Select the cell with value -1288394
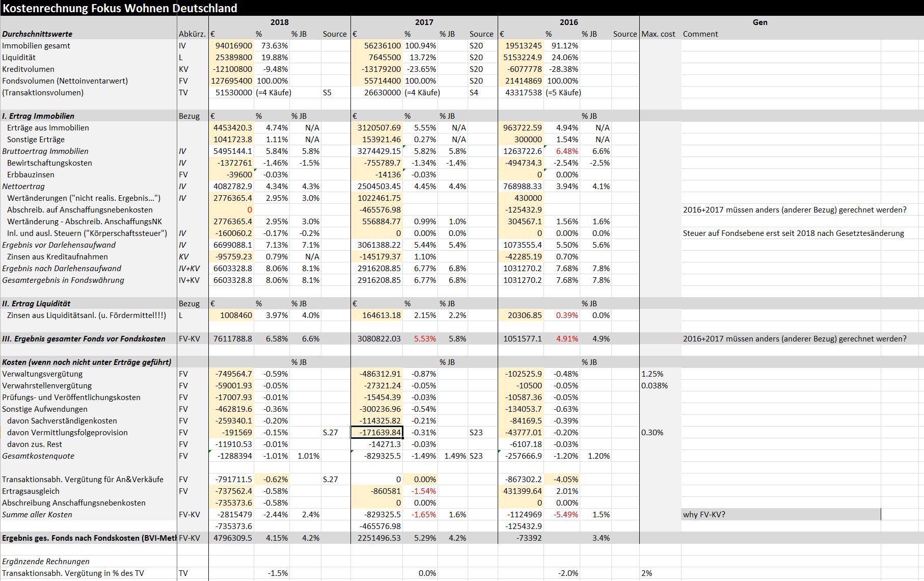 pos(232,456)
